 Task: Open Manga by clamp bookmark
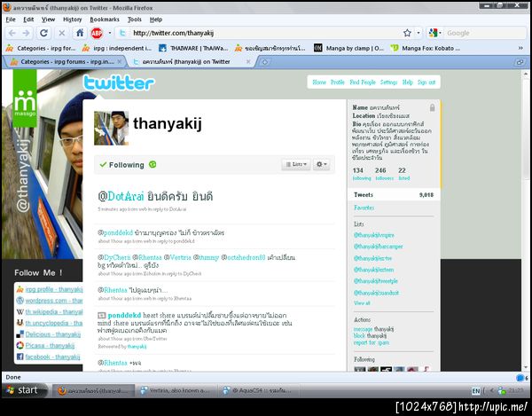[349, 48]
